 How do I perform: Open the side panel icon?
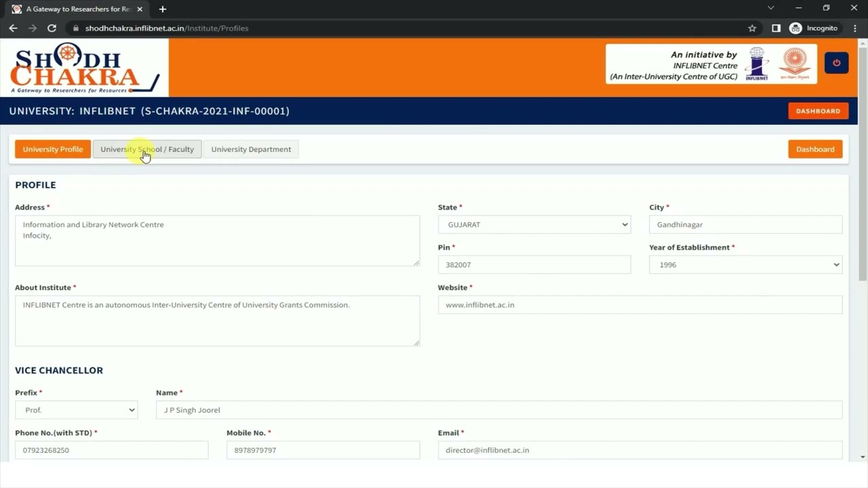776,28
